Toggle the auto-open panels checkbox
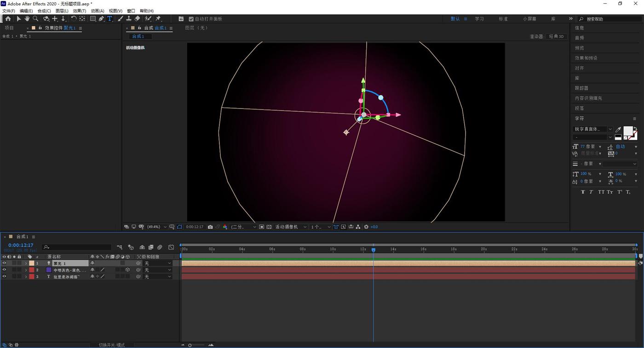Viewport: 644px width, 348px height. point(191,19)
